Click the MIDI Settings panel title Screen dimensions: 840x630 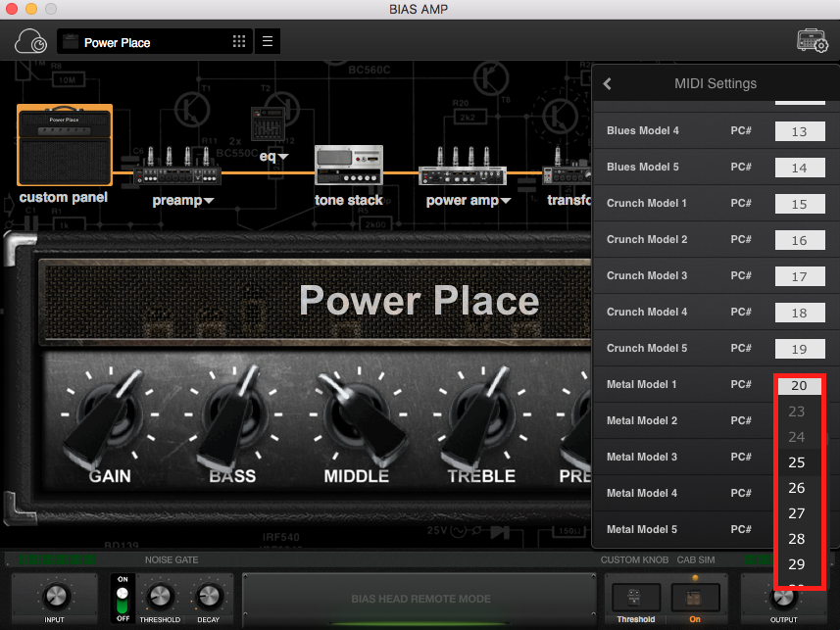tap(716, 83)
